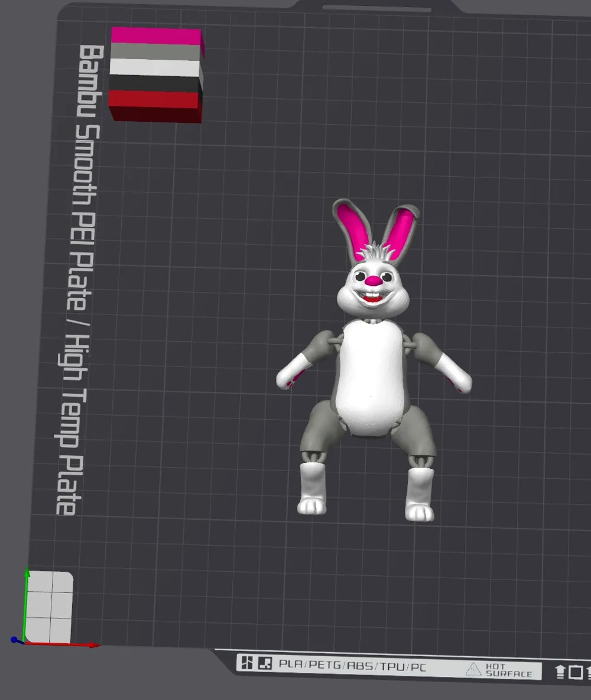Select the bunny's left white forearm
This screenshot has width=591, height=700.
coord(293,371)
